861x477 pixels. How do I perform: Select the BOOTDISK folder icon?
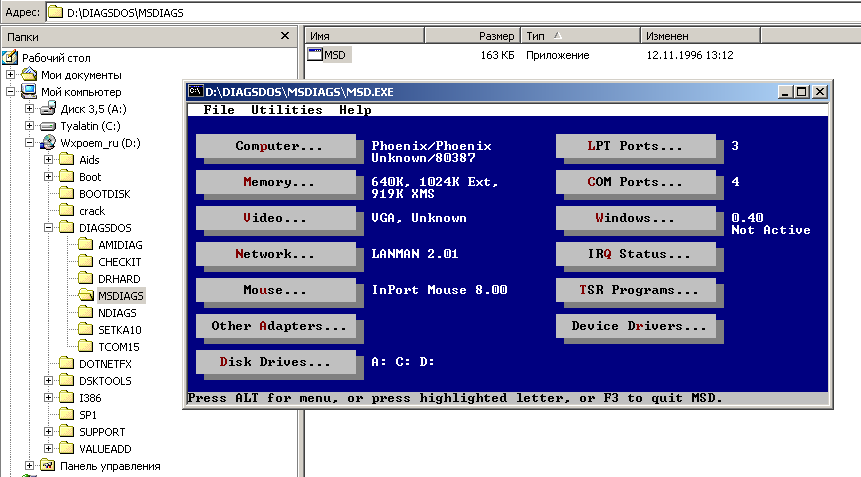(x=66, y=193)
